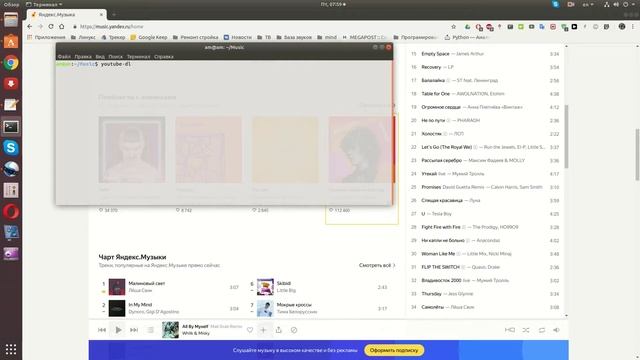This screenshot has height=360, width=640.
Task: Select track Woman Like Me
Action: pos(485,254)
